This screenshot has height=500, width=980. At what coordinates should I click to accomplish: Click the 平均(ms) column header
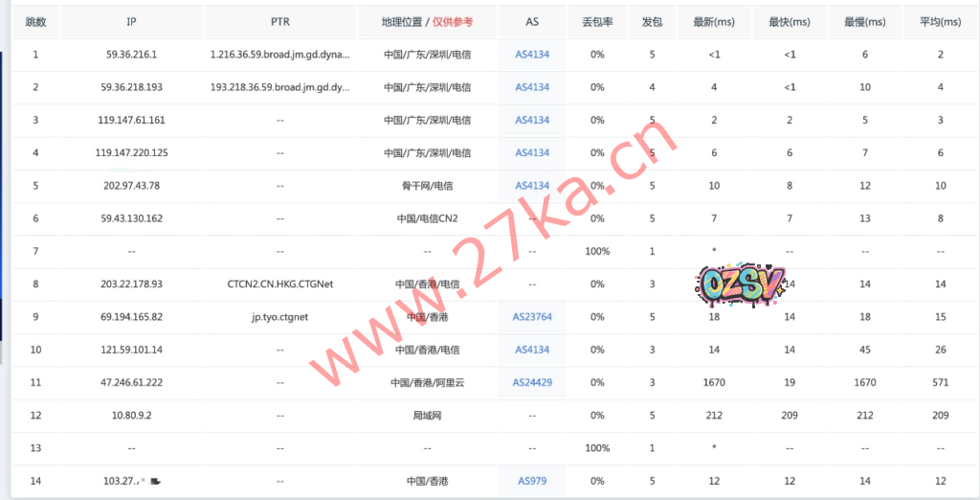(940, 22)
